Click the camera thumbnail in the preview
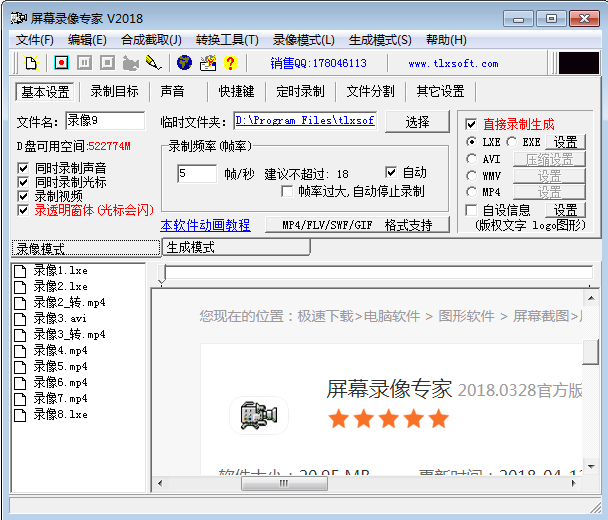608x520 pixels. [x=259, y=415]
